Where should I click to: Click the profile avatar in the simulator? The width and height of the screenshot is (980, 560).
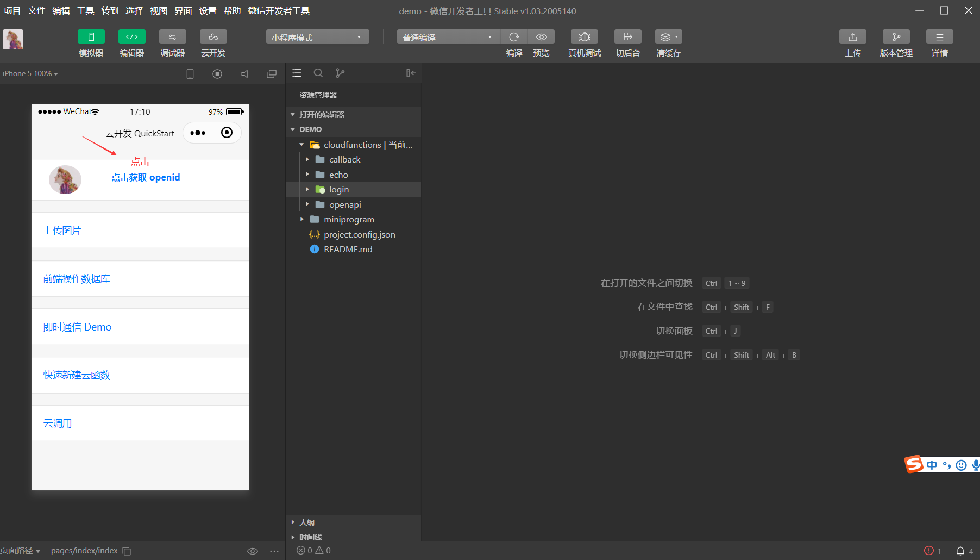(65, 179)
